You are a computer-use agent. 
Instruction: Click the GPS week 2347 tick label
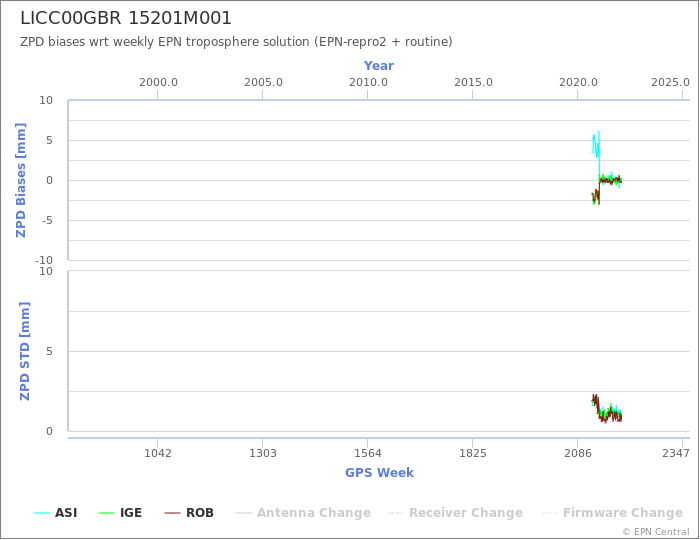[676, 453]
